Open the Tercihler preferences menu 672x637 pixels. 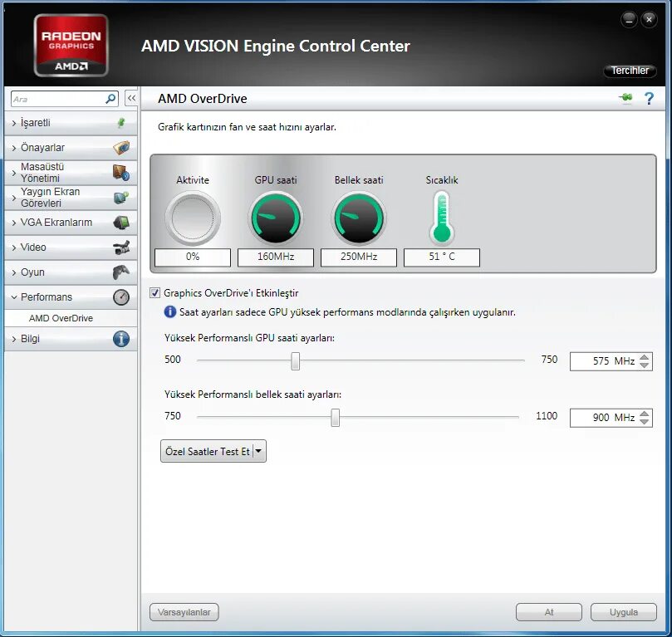pyautogui.click(x=630, y=71)
